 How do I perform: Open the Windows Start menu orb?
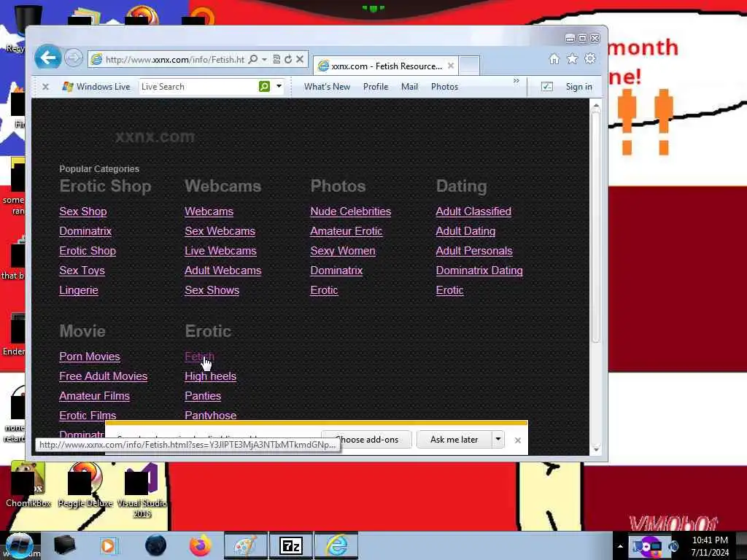coord(19,545)
